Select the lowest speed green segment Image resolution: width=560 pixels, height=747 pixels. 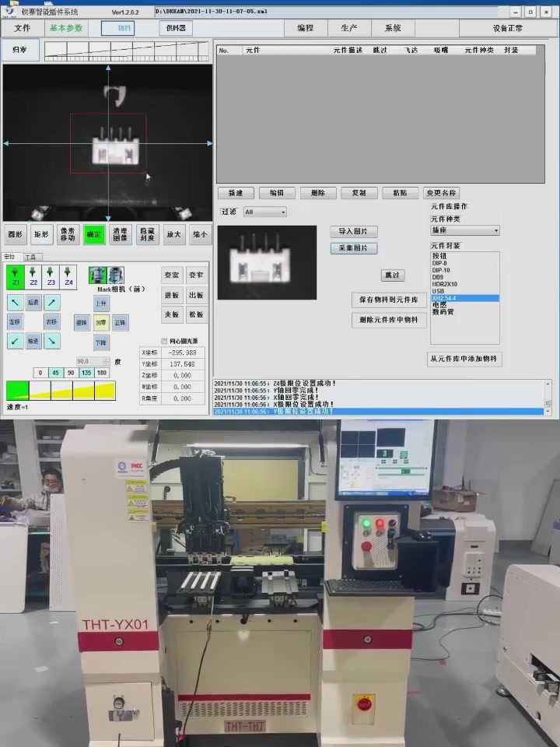[18, 391]
